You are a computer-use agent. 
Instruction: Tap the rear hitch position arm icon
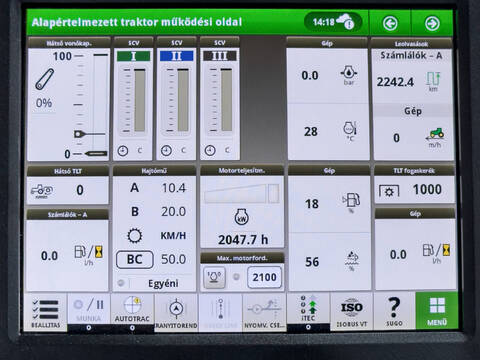[x=45, y=79]
